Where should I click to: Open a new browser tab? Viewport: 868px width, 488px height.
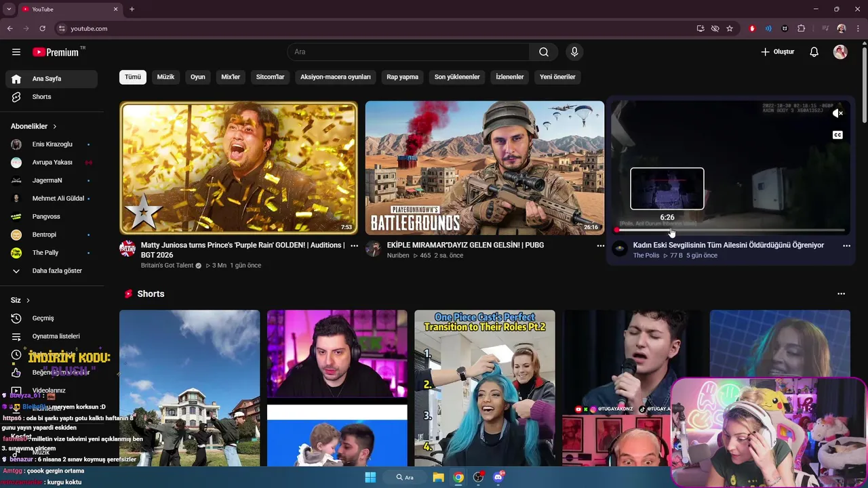coord(132,9)
